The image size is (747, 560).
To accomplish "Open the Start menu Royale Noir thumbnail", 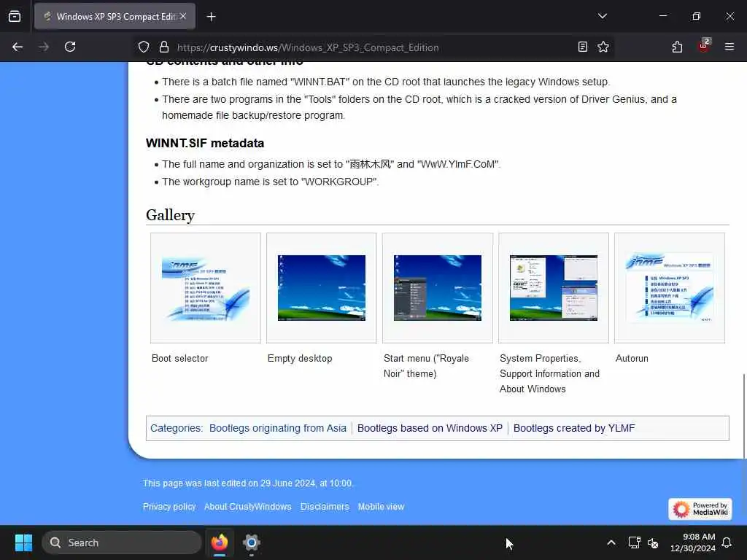I will pos(438,288).
